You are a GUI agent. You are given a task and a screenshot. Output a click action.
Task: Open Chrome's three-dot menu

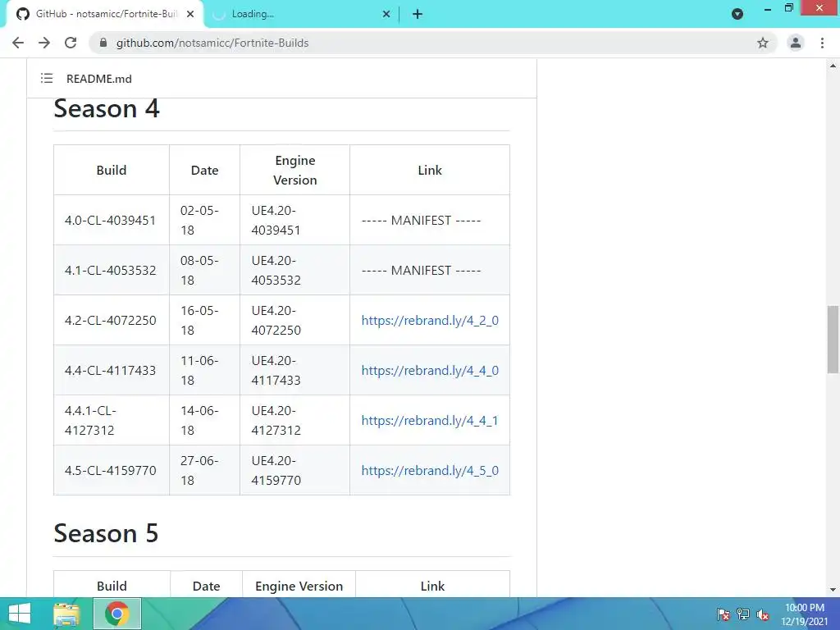[x=822, y=43]
